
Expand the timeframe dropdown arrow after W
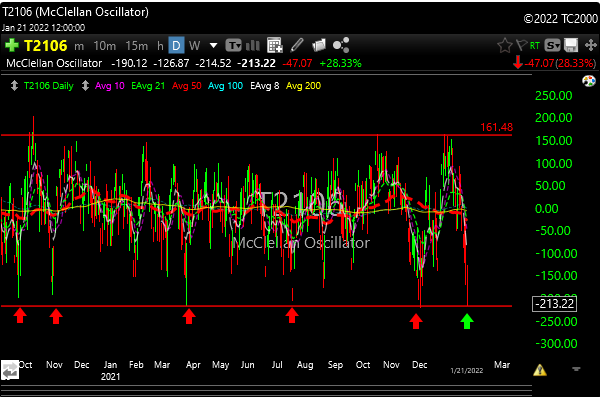pyautogui.click(x=214, y=46)
